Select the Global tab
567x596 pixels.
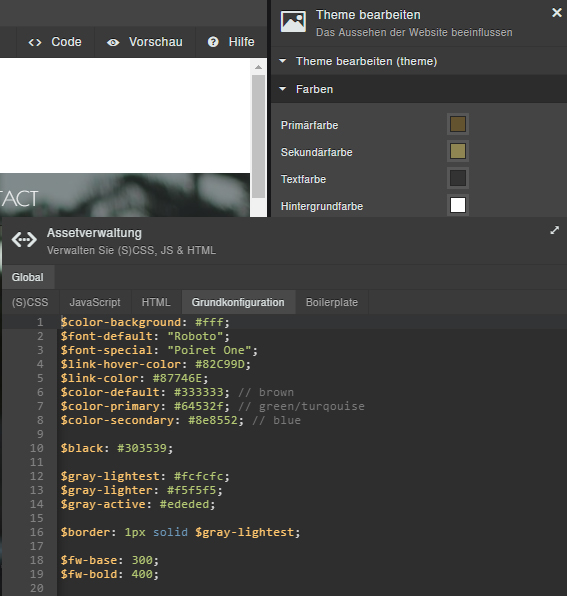pos(28,277)
